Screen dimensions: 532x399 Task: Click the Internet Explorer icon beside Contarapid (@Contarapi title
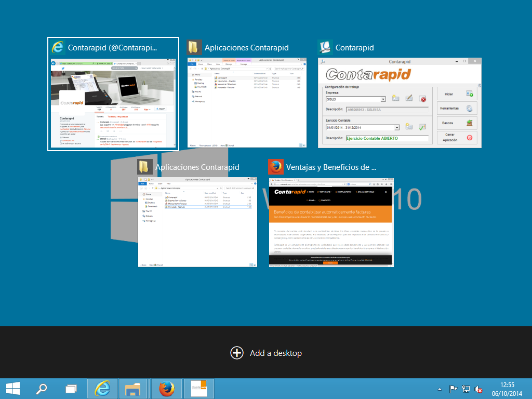coord(58,47)
